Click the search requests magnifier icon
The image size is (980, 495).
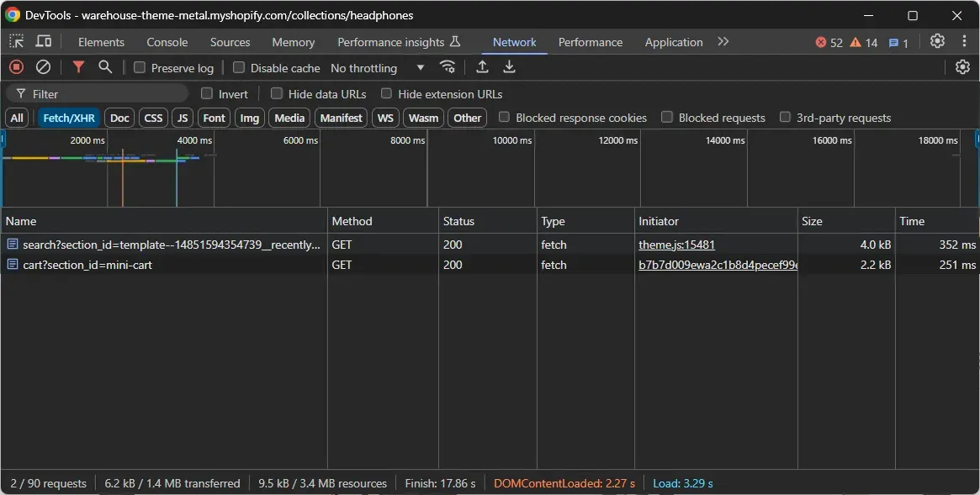(104, 67)
